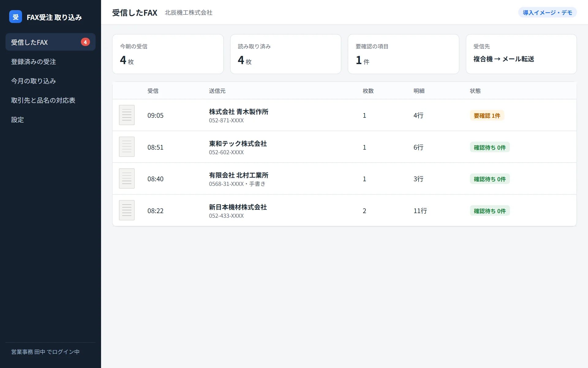Select sender 株式会社 青木製作所
Screen dimensions: 588x368
[239, 112]
